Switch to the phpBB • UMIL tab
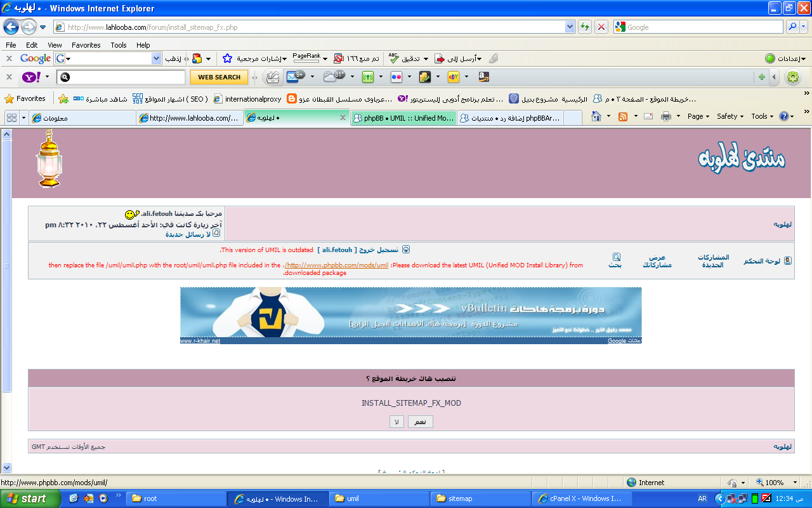Image resolution: width=812 pixels, height=508 pixels. pos(403,118)
